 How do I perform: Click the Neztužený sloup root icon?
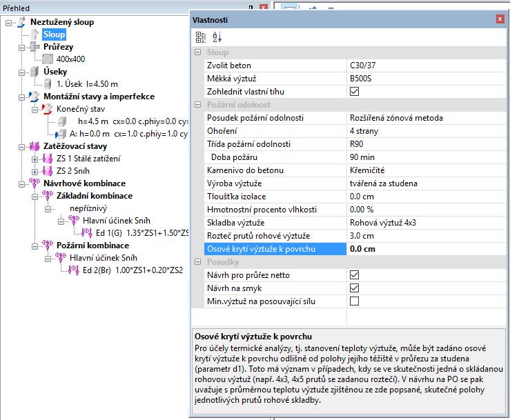coord(21,22)
